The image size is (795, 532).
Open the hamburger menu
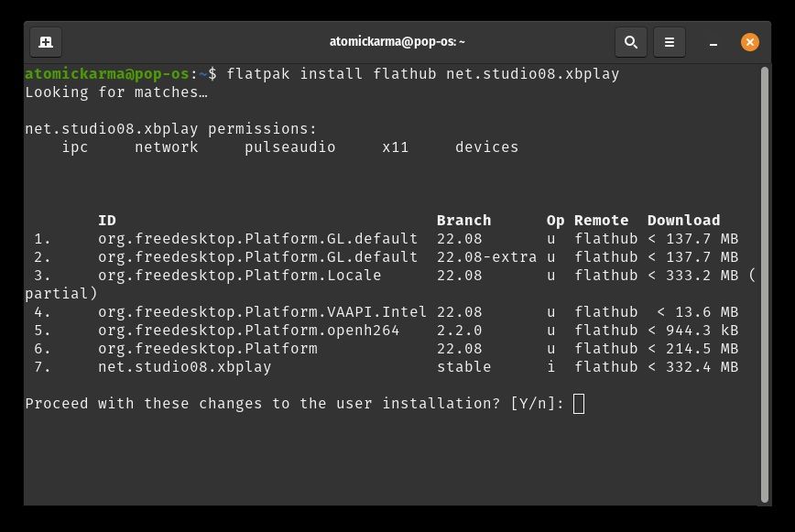coord(670,41)
